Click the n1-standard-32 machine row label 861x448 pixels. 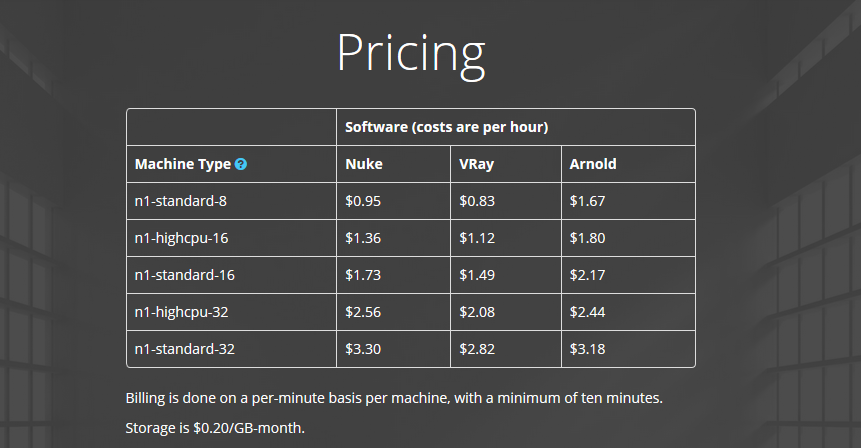coord(184,349)
